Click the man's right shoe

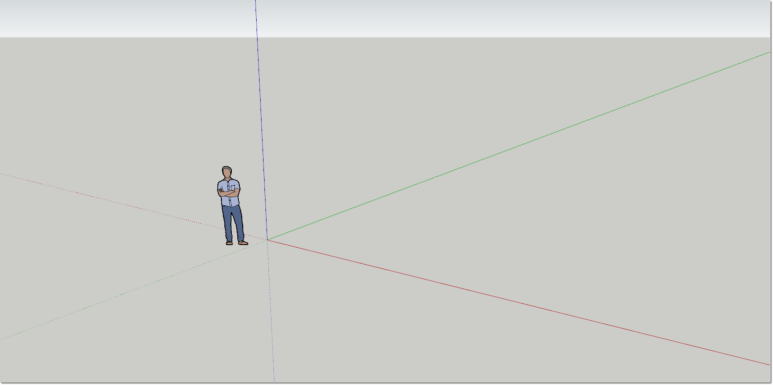pyautogui.click(x=229, y=243)
